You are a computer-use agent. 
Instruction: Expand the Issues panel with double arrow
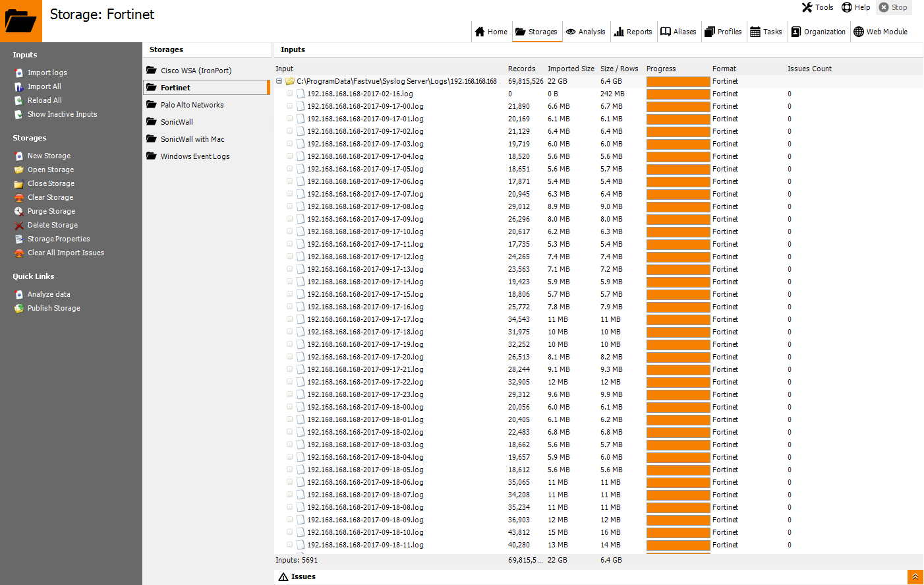click(x=915, y=577)
